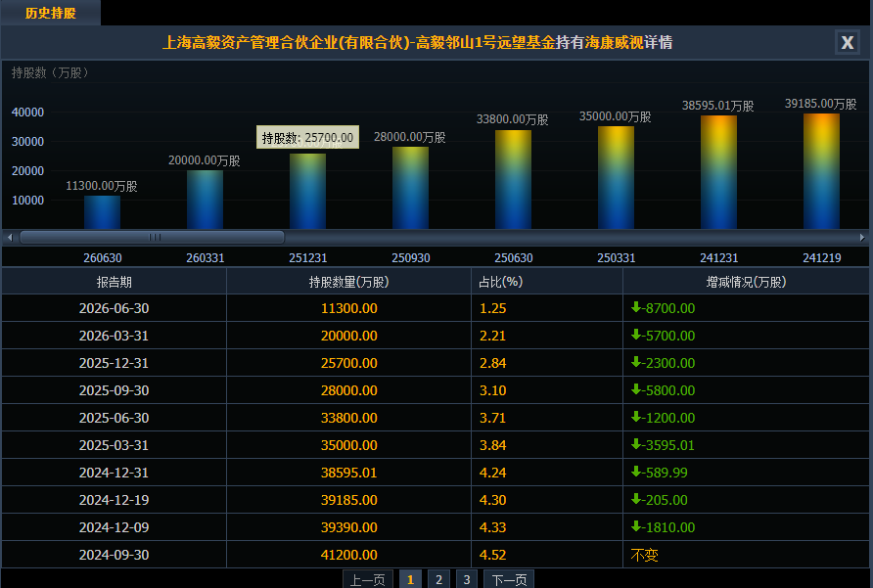Go to next page 下一页
This screenshot has width=873, height=588.
click(x=509, y=579)
